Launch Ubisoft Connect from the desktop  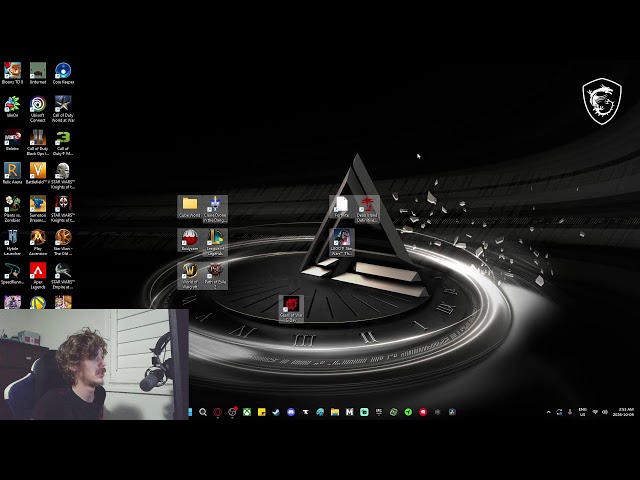pyautogui.click(x=38, y=109)
